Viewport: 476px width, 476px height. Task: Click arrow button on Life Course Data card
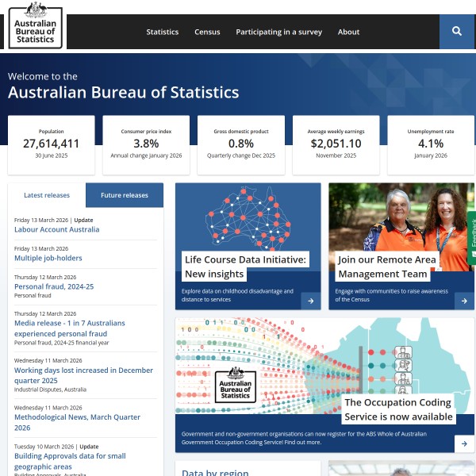(x=311, y=301)
